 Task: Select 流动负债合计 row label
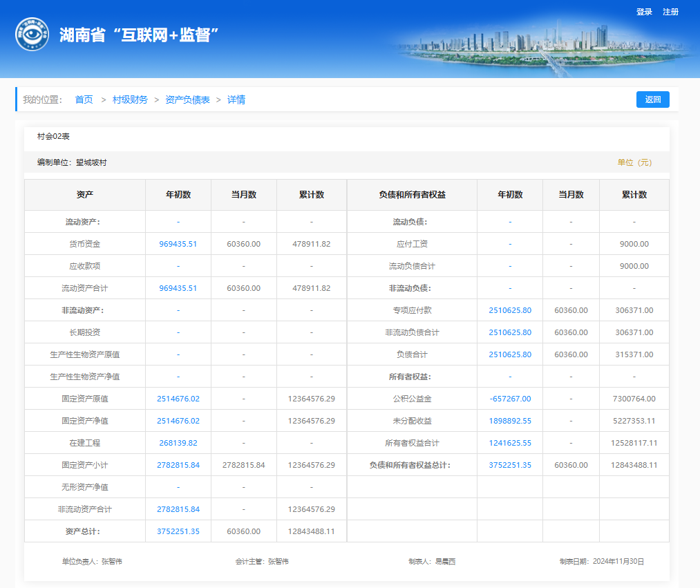pyautogui.click(x=412, y=266)
